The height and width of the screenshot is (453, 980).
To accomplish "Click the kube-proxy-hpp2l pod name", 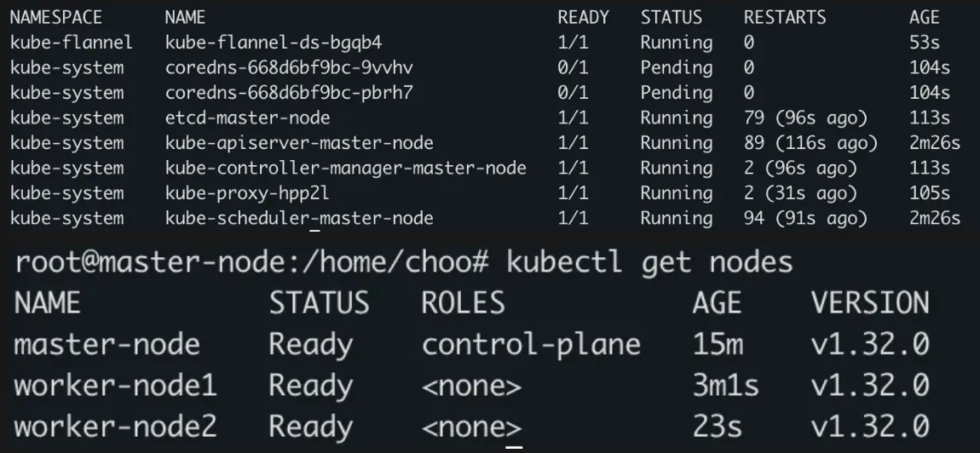I will [247, 193].
